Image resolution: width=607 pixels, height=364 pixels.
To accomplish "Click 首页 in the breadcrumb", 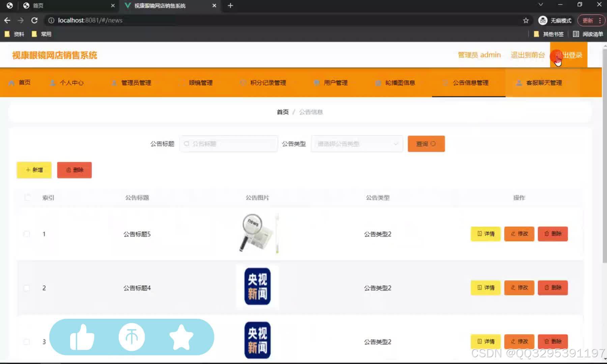I will click(283, 112).
